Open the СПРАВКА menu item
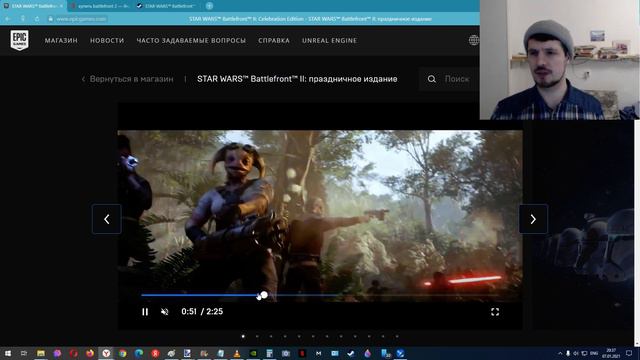Screen dimensions: 640x360 274,40
